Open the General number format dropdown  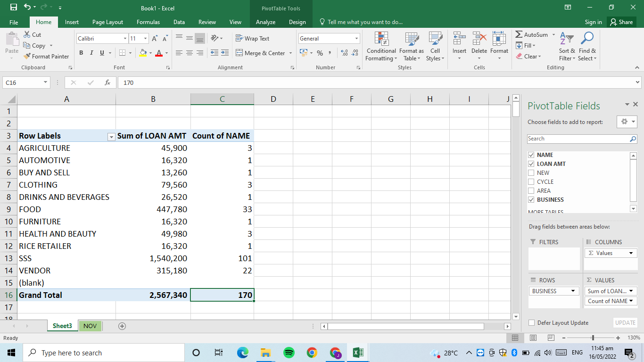pyautogui.click(x=356, y=39)
